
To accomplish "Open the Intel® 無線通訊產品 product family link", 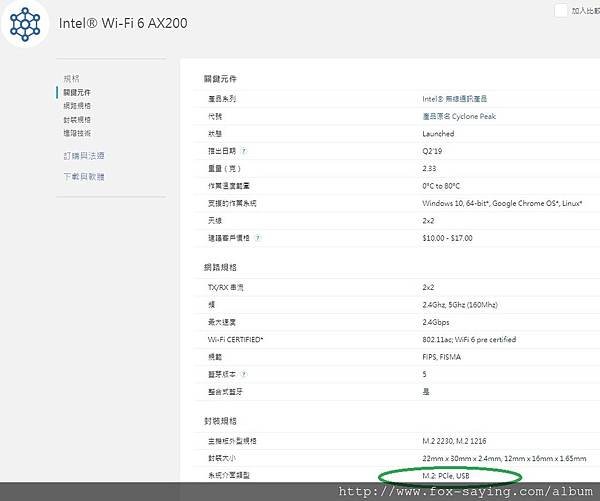I will pyautogui.click(x=455, y=99).
